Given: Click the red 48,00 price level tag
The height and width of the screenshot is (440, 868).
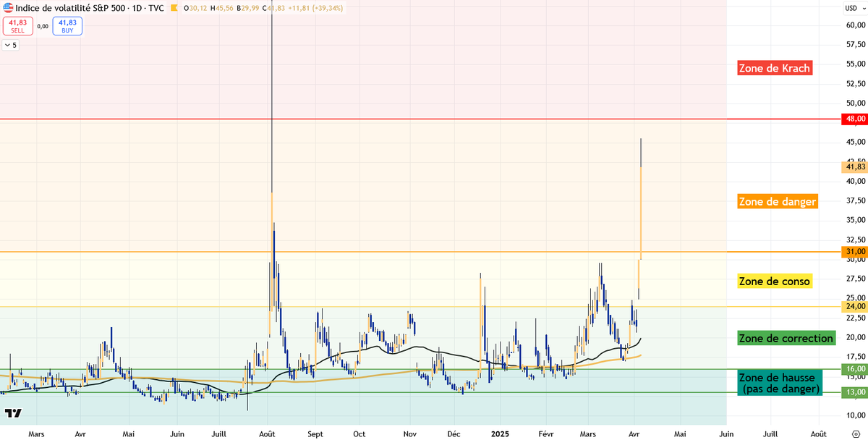Looking at the screenshot, I should [x=856, y=119].
